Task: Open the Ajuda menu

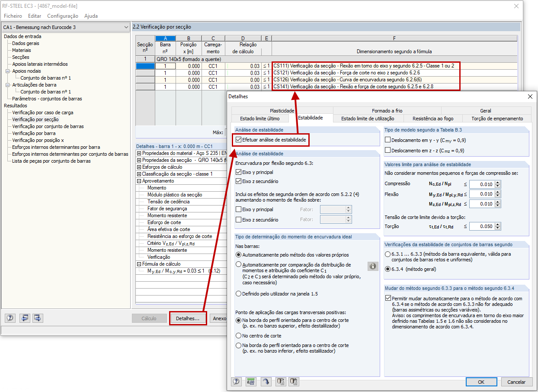Action: click(91, 16)
